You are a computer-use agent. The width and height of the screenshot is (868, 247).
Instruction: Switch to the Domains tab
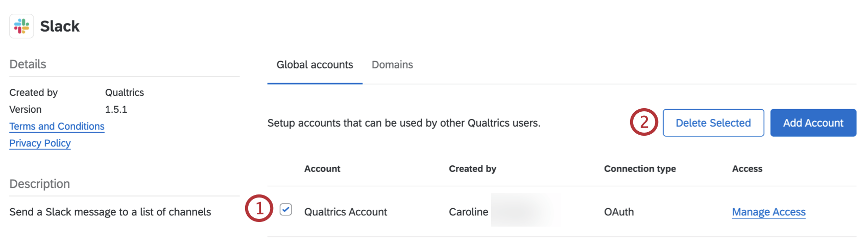tap(392, 65)
